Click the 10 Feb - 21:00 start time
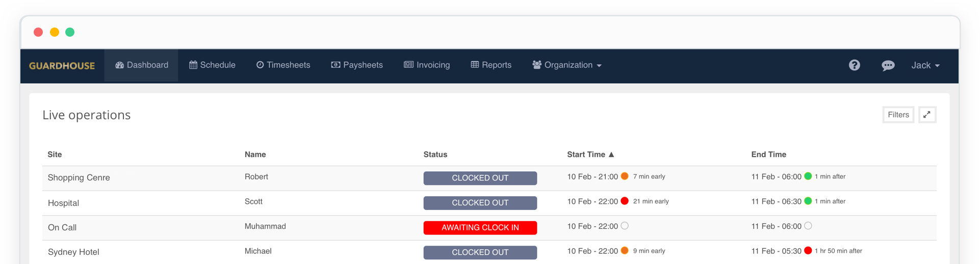The height and width of the screenshot is (264, 980). (592, 177)
